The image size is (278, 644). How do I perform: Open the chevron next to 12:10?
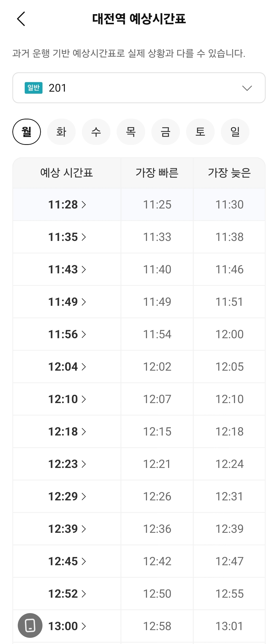(84, 399)
